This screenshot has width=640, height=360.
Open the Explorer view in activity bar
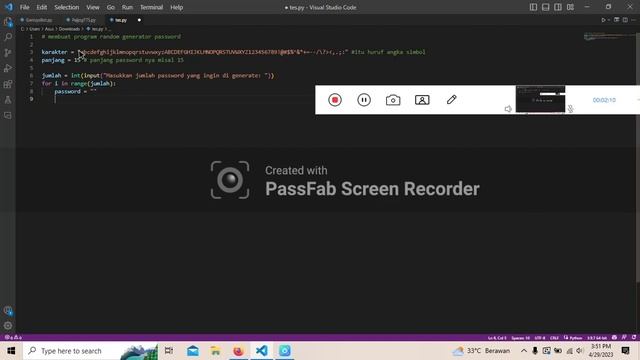pyautogui.click(x=8, y=22)
